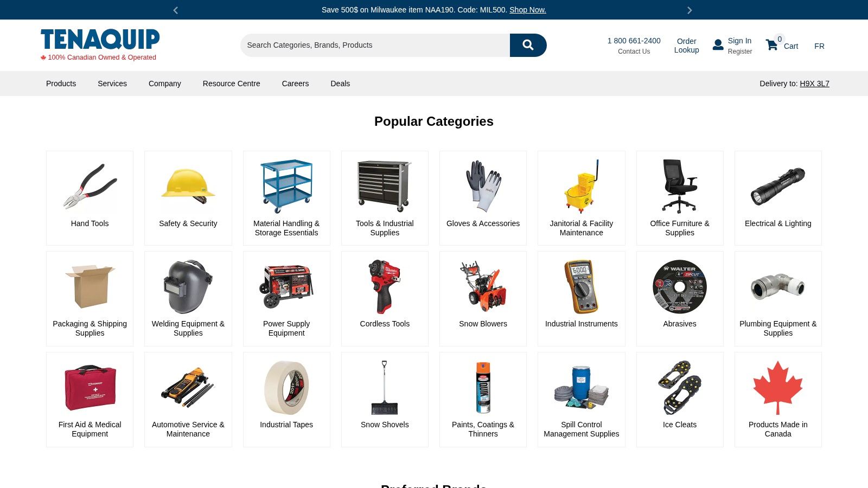Select the Snow Blowers image
The height and width of the screenshot is (488, 868).
click(x=483, y=286)
